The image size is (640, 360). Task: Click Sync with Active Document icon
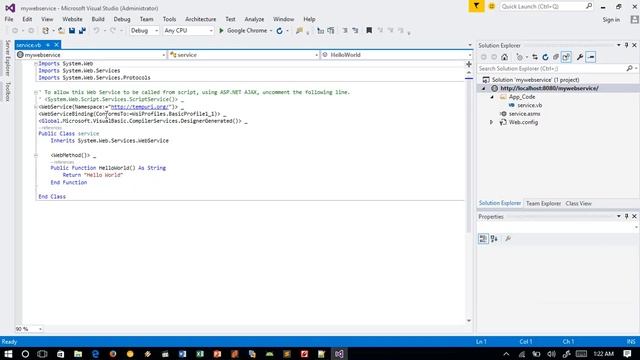535,57
